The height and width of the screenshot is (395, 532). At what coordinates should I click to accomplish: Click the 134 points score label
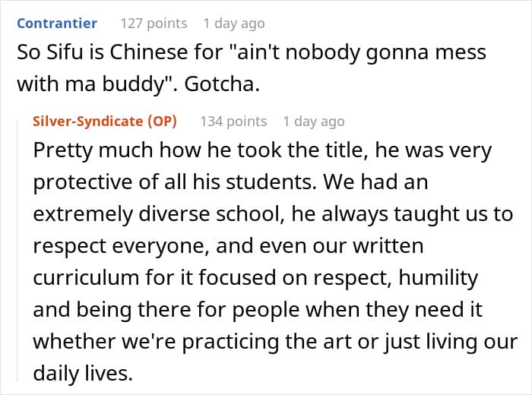[x=233, y=122]
